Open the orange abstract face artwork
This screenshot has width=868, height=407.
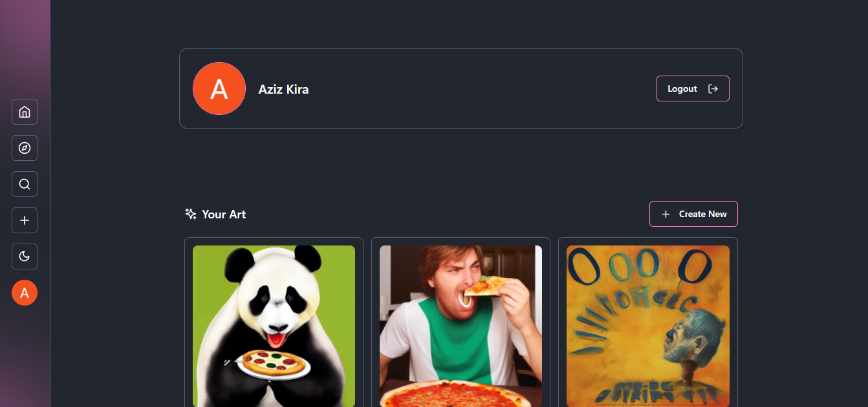coord(648,326)
